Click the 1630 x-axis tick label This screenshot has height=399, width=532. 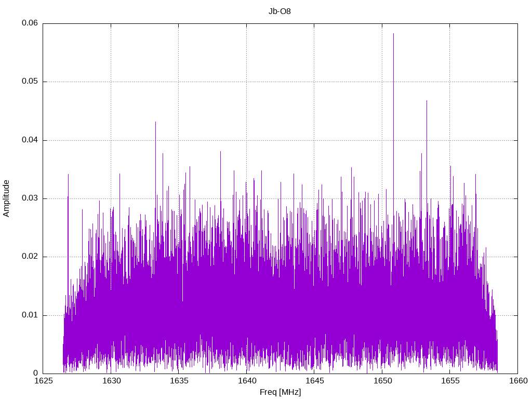pos(111,381)
